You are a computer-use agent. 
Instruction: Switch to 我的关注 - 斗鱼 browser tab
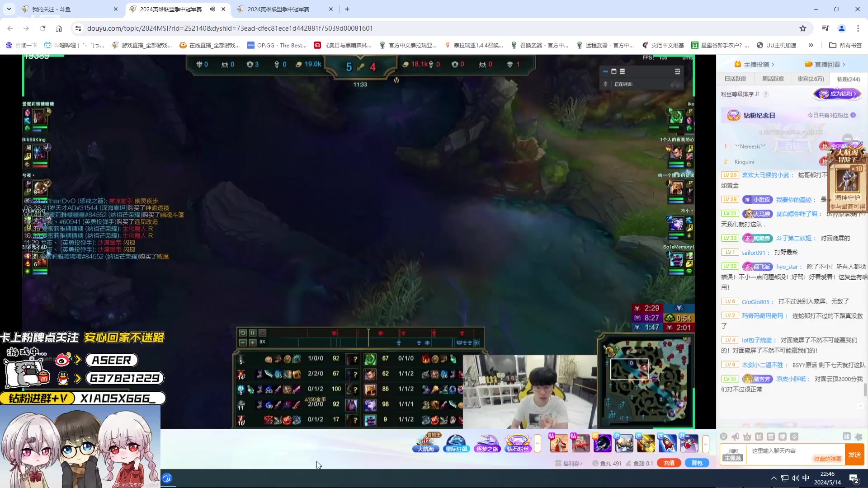tap(69, 9)
